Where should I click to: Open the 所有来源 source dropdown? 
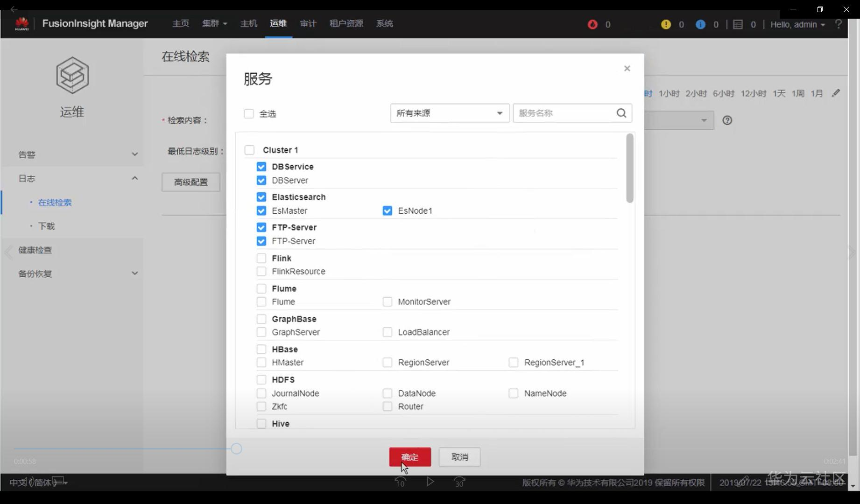tap(450, 113)
